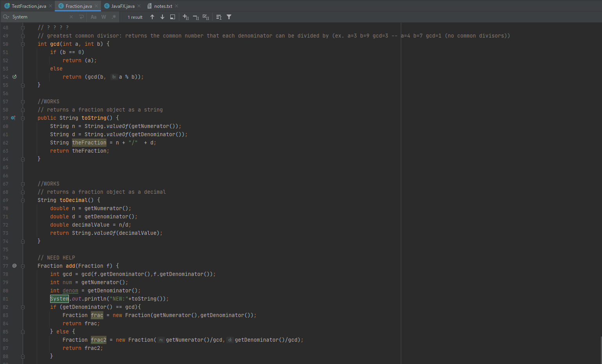The image size is (602, 364).
Task: Close the JavaFX.java tab
Action: (x=139, y=6)
